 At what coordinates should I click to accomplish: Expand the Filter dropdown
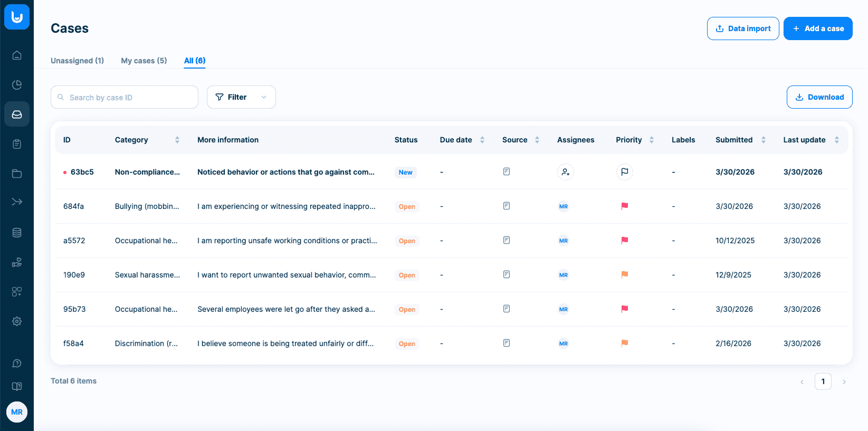[241, 97]
